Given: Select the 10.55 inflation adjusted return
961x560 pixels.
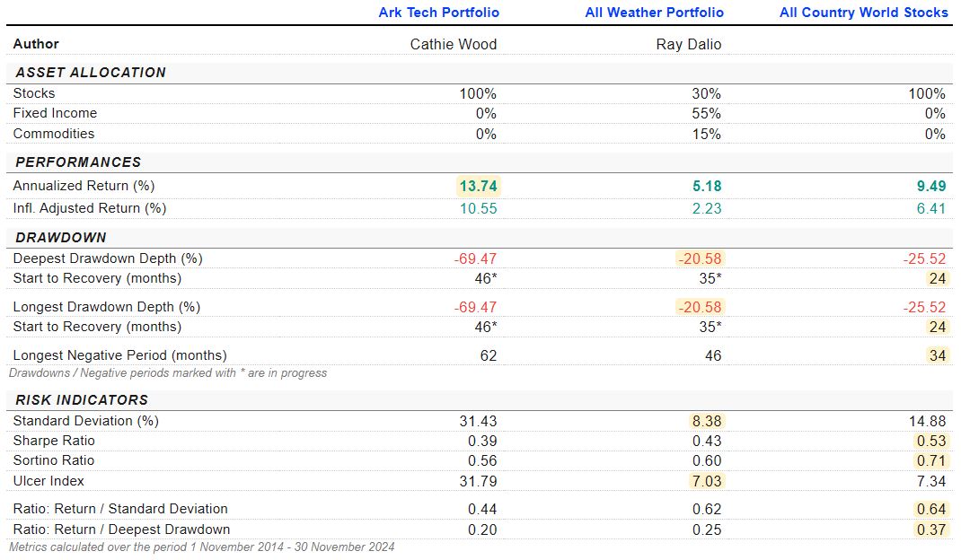Looking at the screenshot, I should [x=479, y=209].
